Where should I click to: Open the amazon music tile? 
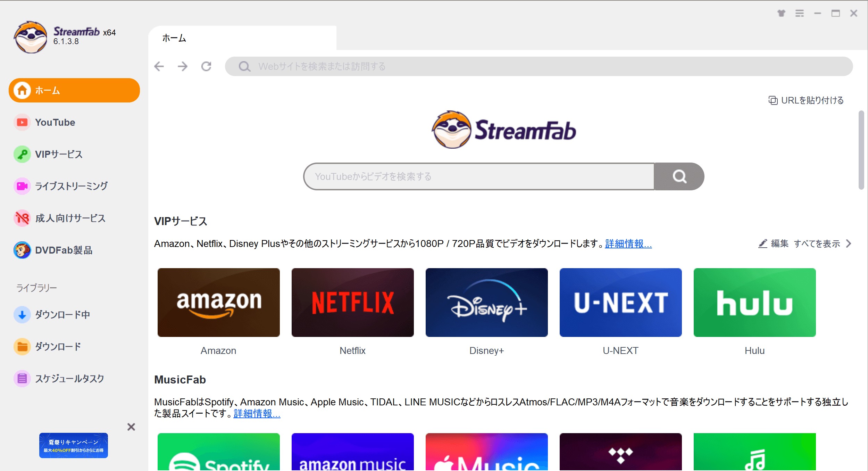tap(353, 452)
